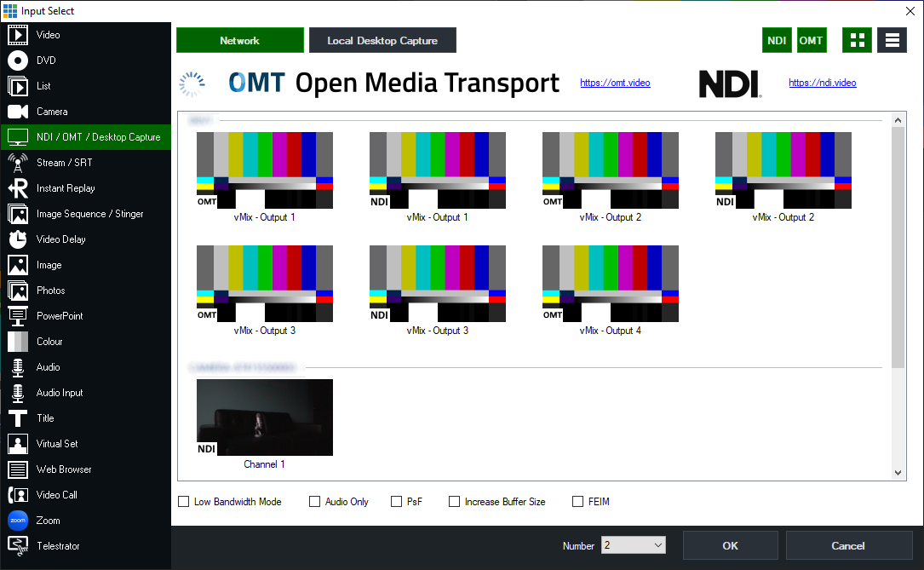
Task: Enable Low Bandwidth Mode checkbox
Action: click(x=184, y=502)
